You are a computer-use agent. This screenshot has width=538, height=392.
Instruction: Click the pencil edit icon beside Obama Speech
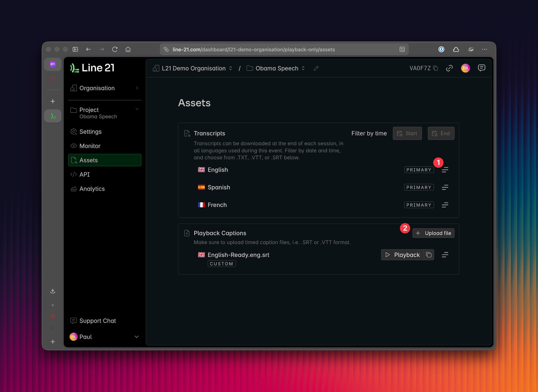(x=316, y=68)
